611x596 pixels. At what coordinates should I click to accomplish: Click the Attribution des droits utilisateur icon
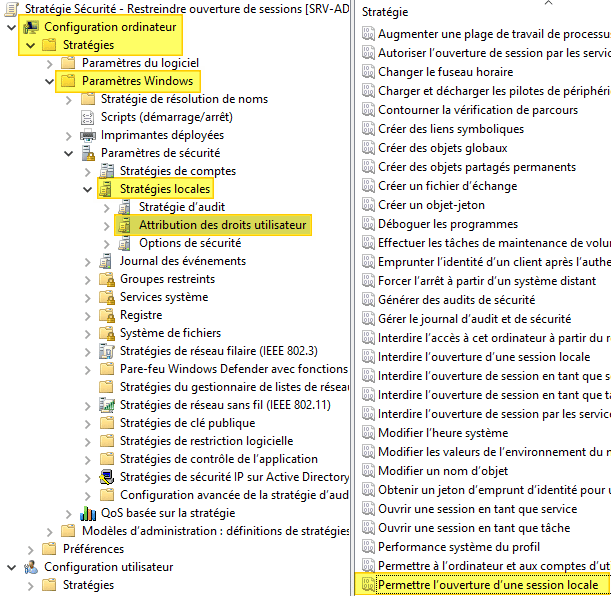(124, 225)
